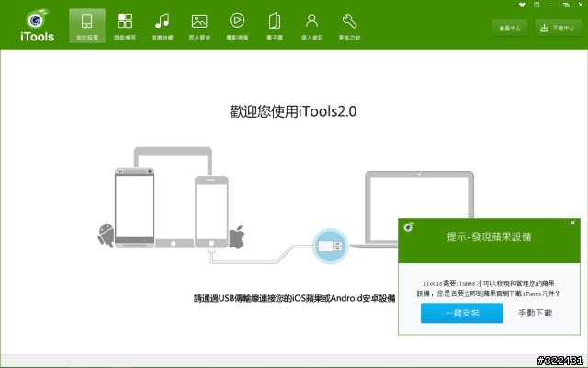Click the Android robot icon
Image resolution: width=588 pixels, height=368 pixels.
point(107,236)
